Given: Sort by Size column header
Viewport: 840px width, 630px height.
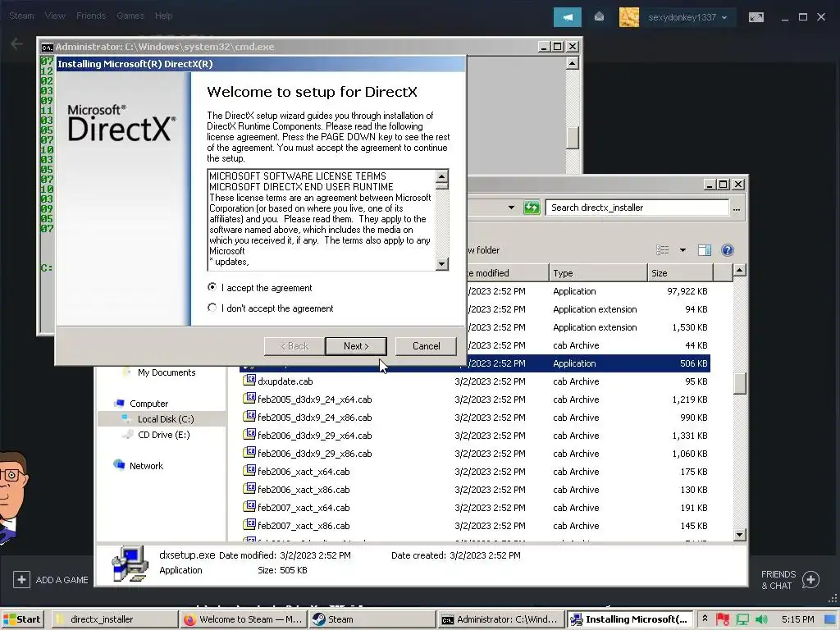Looking at the screenshot, I should coord(680,272).
